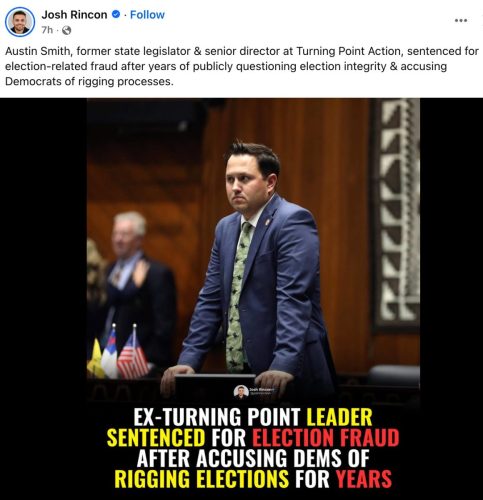Click the red ELECTION FRAUD headline text
Screen dimensions: 483x500
326,437
